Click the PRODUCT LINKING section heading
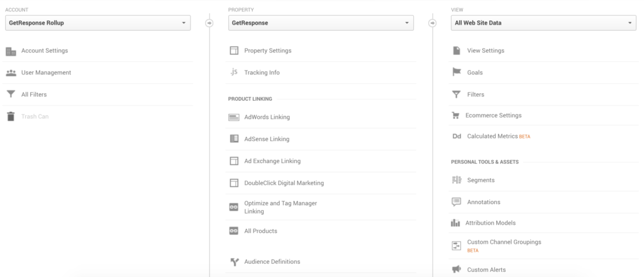Viewport: 644px width, 277px height. (250, 99)
